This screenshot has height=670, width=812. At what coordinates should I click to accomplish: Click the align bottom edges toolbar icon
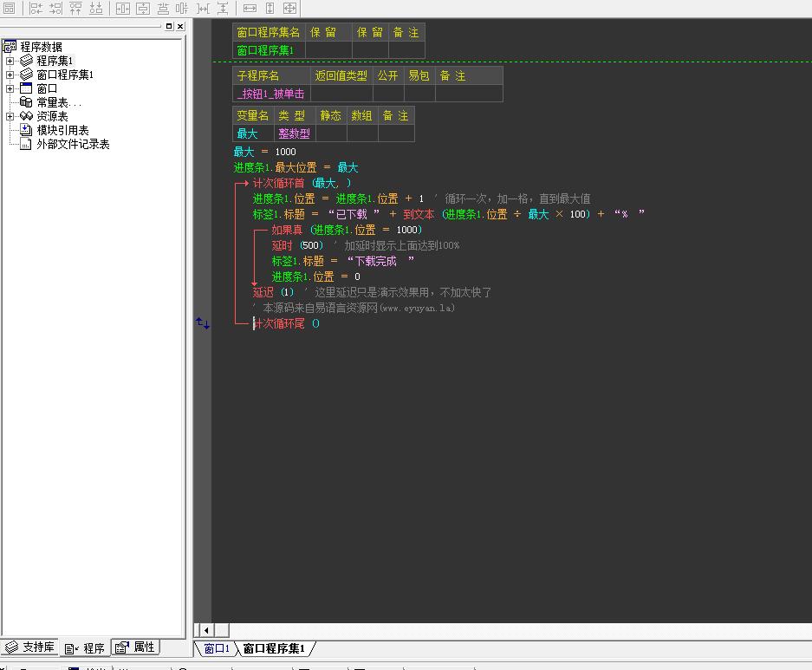click(x=95, y=8)
